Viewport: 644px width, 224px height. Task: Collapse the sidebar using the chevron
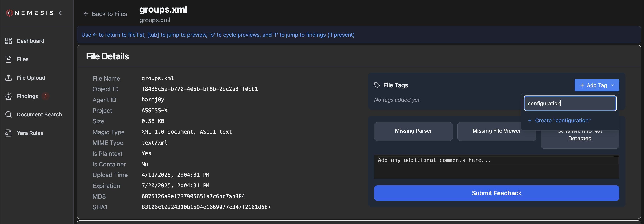coord(60,13)
